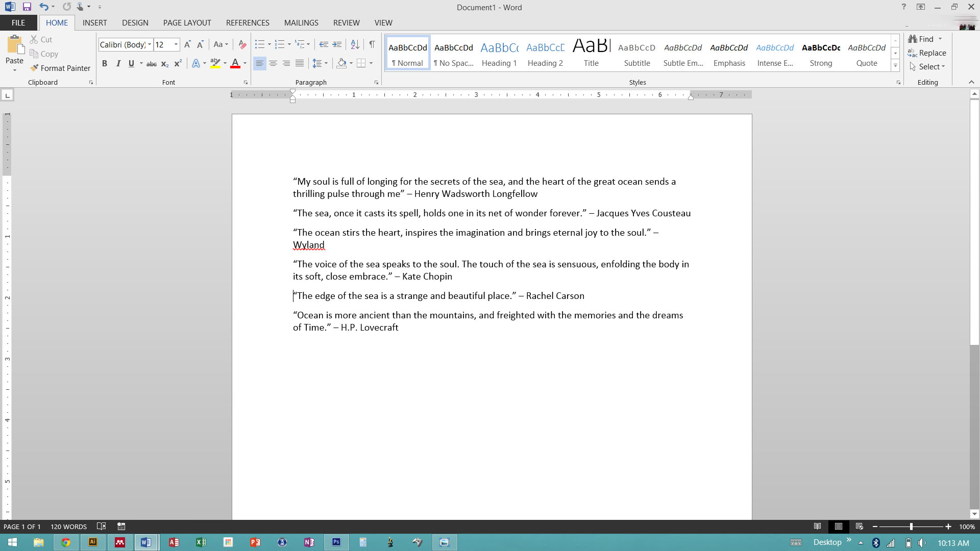
Task: Click the Clear Formatting eraser icon
Action: (242, 44)
